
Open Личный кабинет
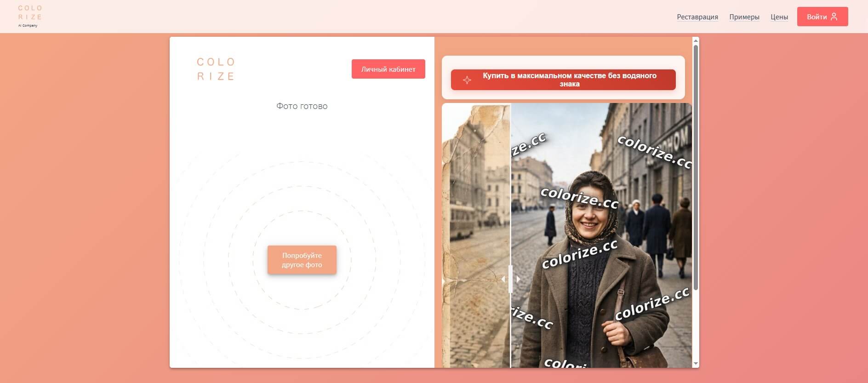click(388, 69)
